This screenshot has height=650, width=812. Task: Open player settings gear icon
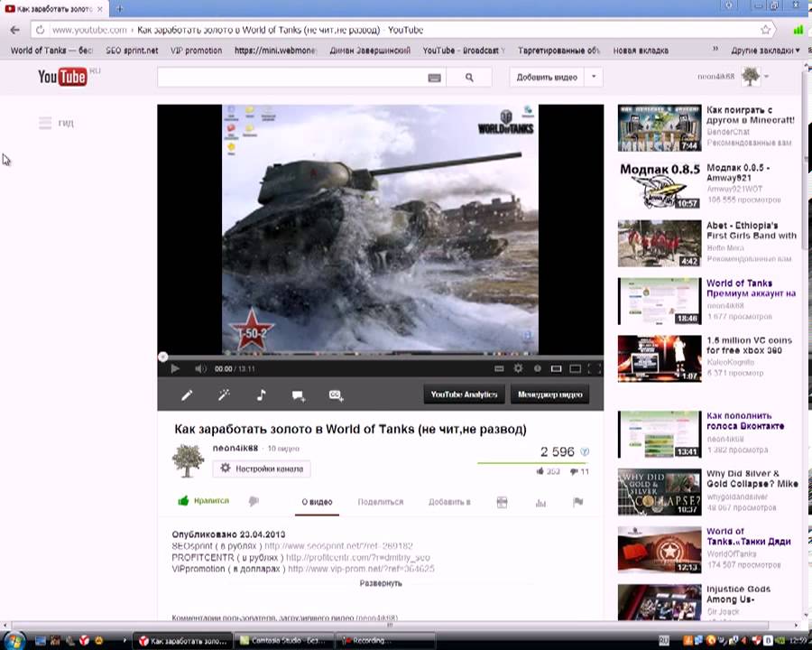518,368
